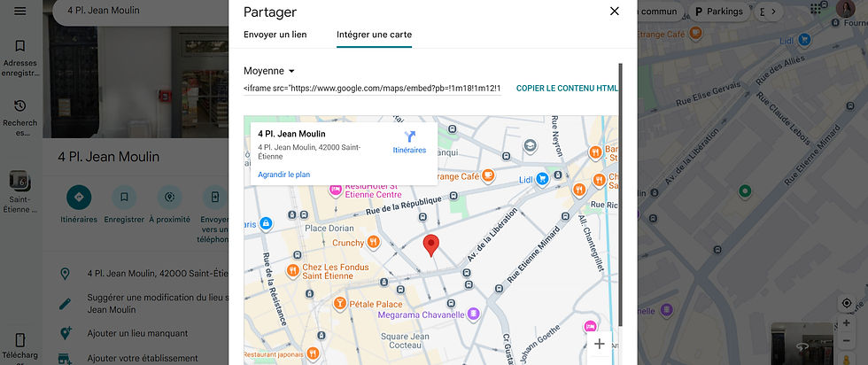
Task: Click the Lidl marker in preview map
Action: [542, 179]
